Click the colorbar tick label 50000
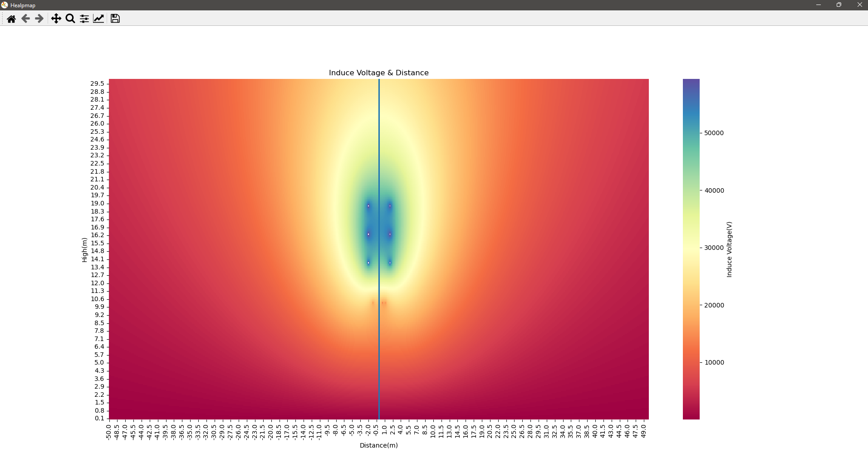Viewport: 868px width, 468px height. [x=714, y=133]
